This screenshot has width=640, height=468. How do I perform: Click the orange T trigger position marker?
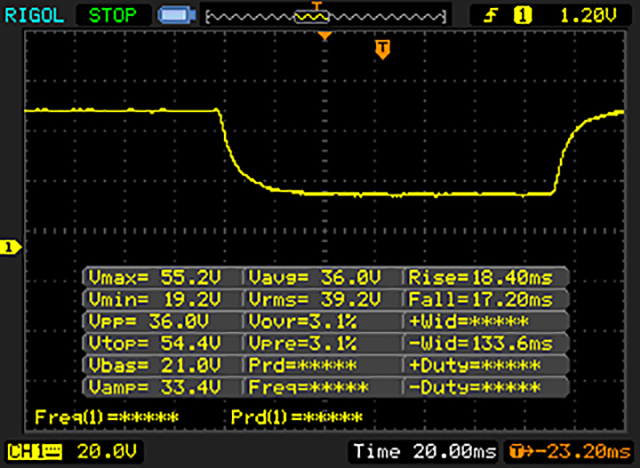pos(382,49)
